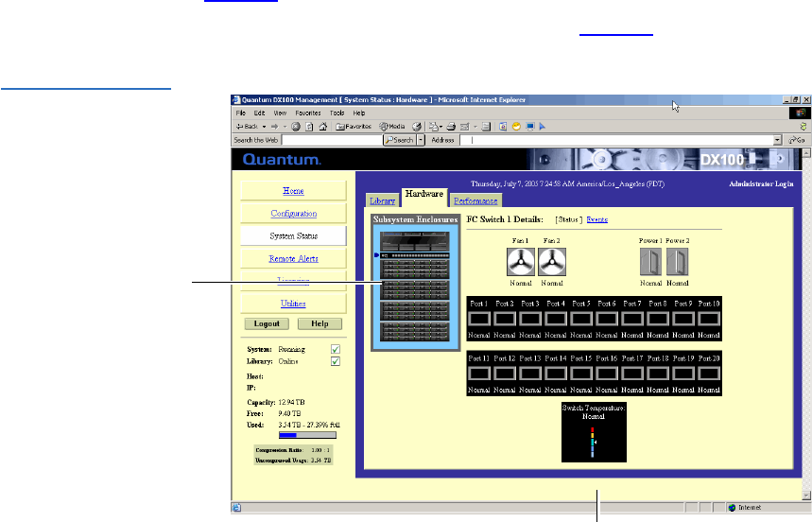Open the Remote Alerts link
The image size is (812, 522).
pyautogui.click(x=293, y=258)
